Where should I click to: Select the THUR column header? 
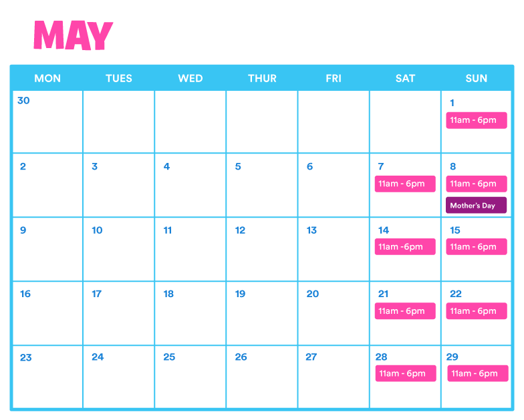tap(262, 79)
